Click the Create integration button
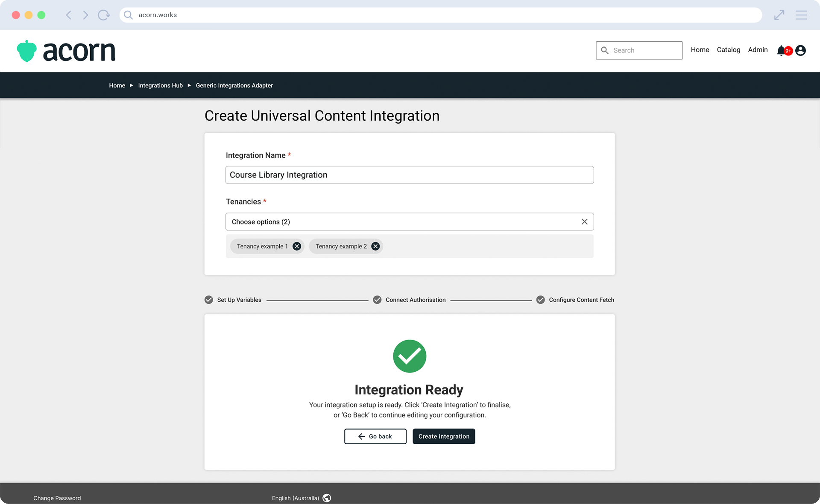Viewport: 820px width, 504px height. click(x=444, y=436)
